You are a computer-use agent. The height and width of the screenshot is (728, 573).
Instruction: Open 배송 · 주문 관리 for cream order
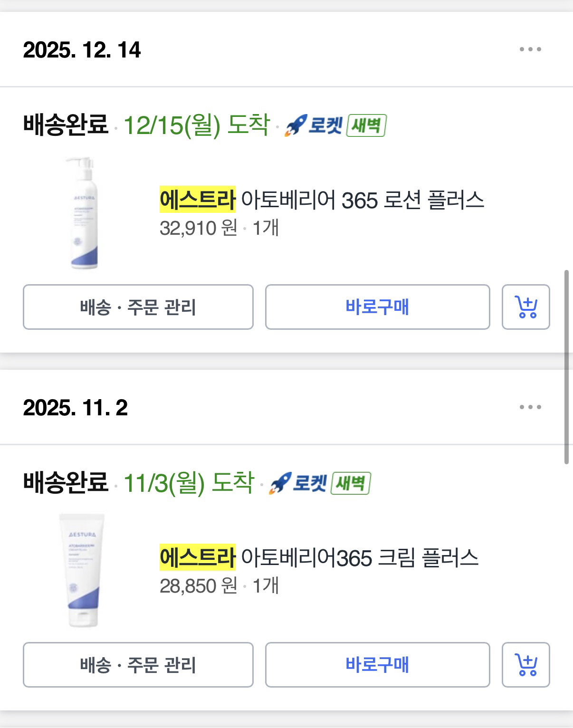tap(138, 665)
